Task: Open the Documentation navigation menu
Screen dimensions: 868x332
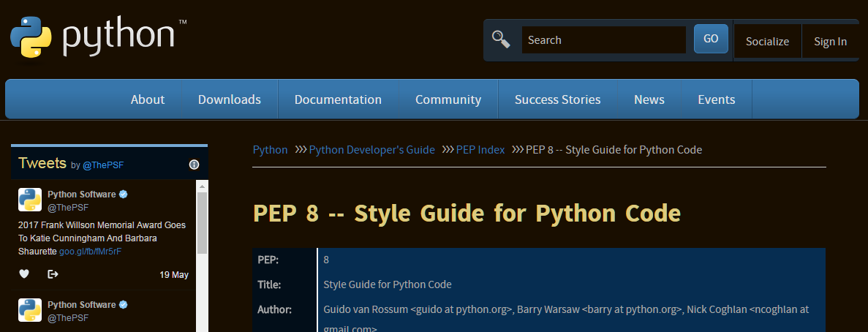Action: coord(338,99)
